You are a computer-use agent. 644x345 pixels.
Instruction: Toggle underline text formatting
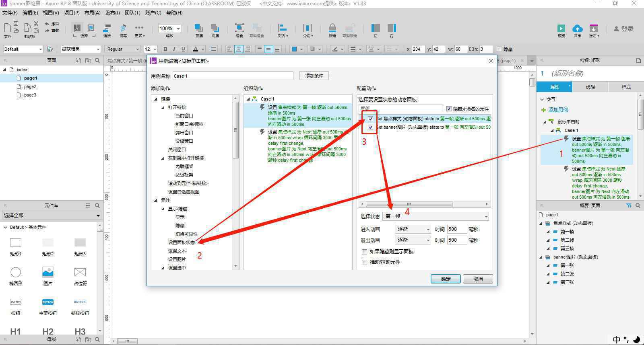click(183, 49)
